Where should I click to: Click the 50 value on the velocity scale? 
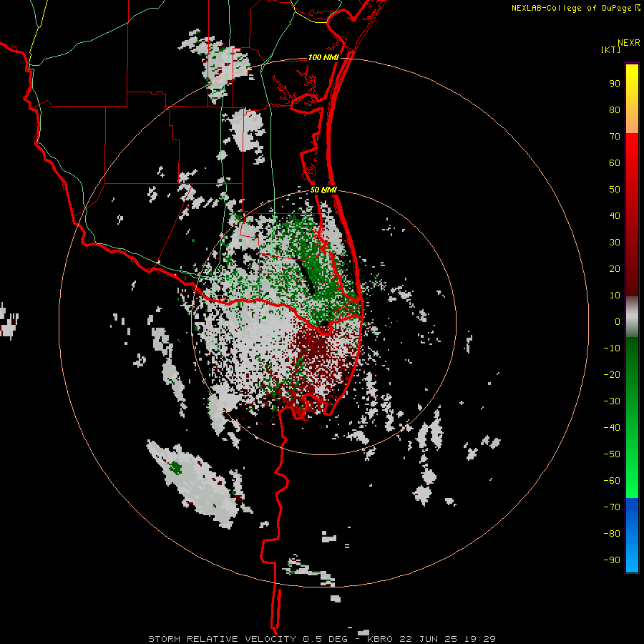(615, 190)
